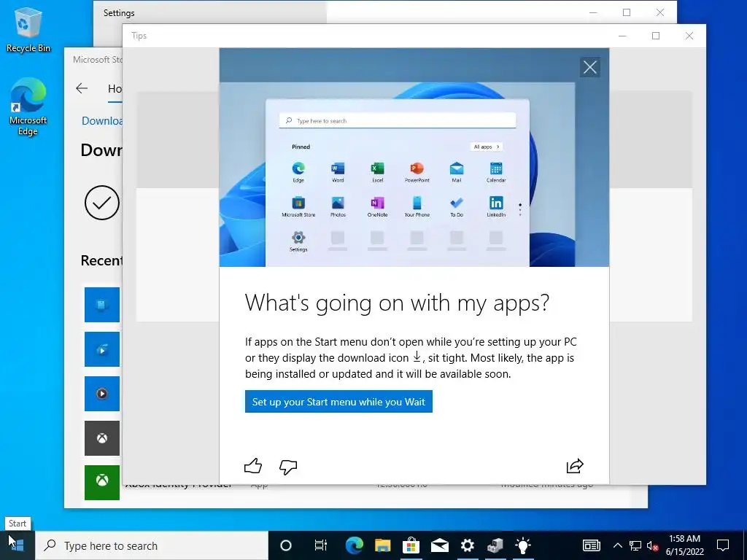The image size is (747, 560).
Task: Focus the taskbar 'Type here to search' box
Action: click(152, 545)
